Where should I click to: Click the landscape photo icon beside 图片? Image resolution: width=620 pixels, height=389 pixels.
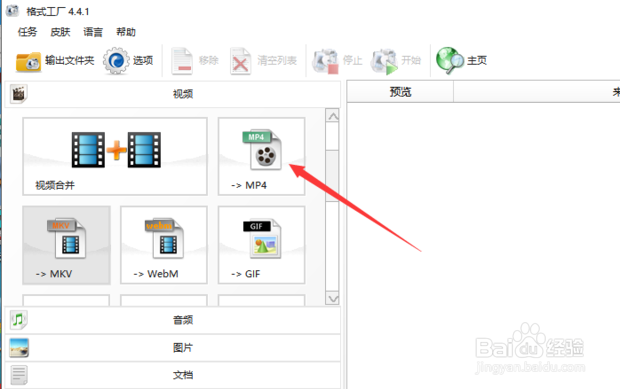(19, 348)
